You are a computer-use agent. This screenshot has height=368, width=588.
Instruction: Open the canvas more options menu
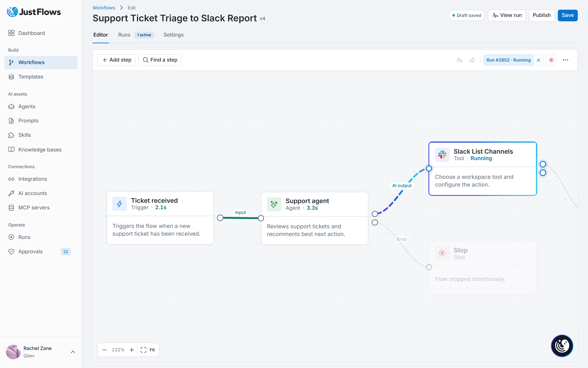tap(565, 60)
